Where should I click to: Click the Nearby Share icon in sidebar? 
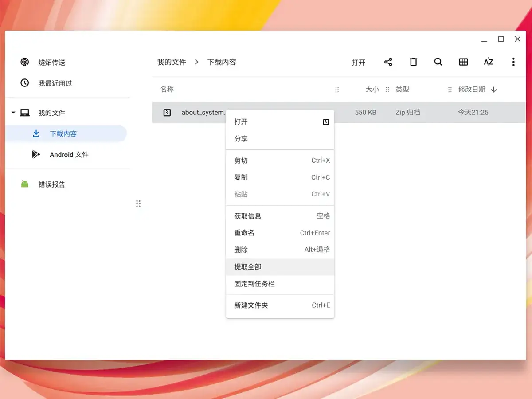[25, 62]
